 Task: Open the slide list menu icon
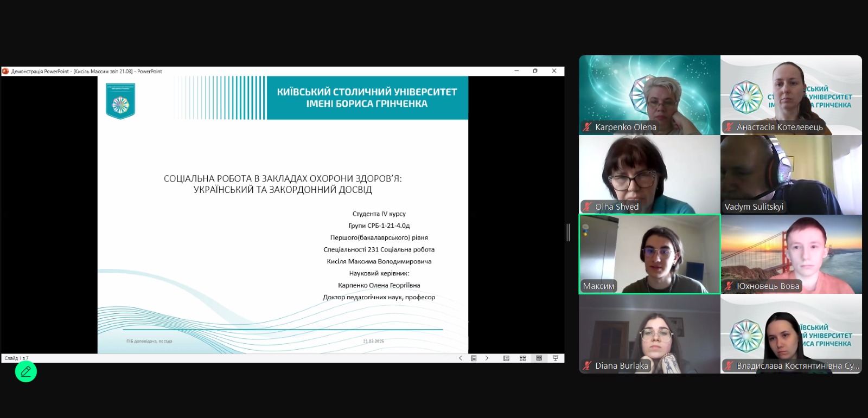[x=474, y=358]
